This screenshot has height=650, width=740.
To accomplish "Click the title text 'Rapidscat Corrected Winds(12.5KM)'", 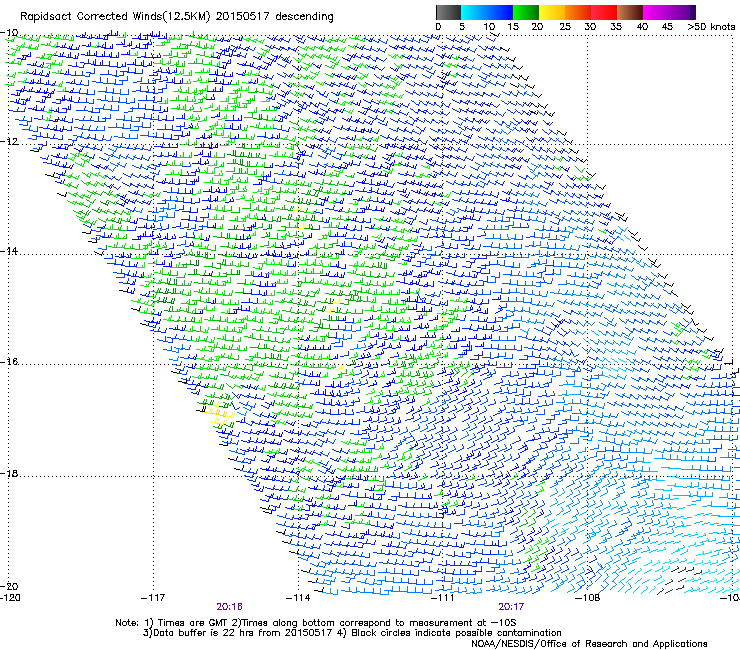I will pos(115,17).
